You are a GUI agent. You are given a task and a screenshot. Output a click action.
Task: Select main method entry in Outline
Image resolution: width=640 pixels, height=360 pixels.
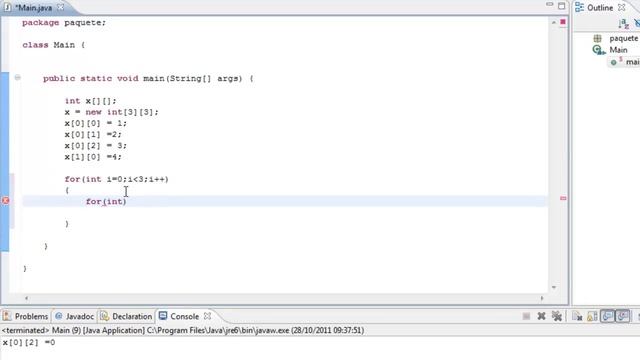(x=632, y=62)
